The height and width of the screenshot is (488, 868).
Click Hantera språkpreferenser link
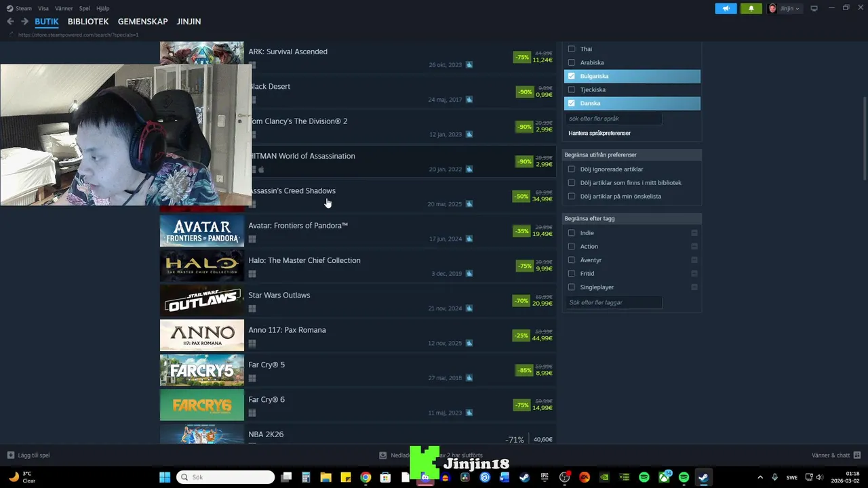pos(599,134)
